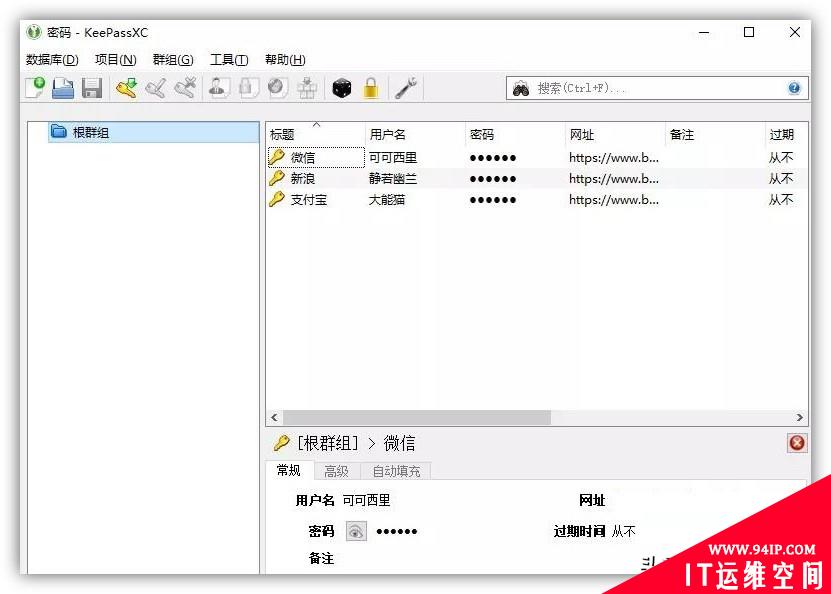Switch to the 自动填充 tab
This screenshot has height=594, width=831.
(x=396, y=471)
